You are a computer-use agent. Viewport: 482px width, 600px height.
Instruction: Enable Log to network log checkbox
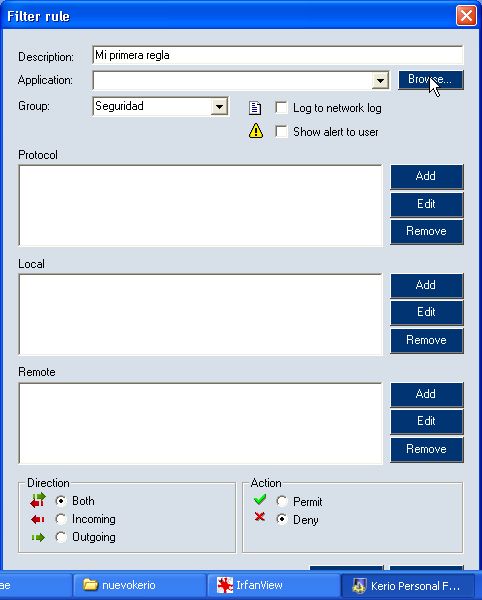tap(281, 108)
